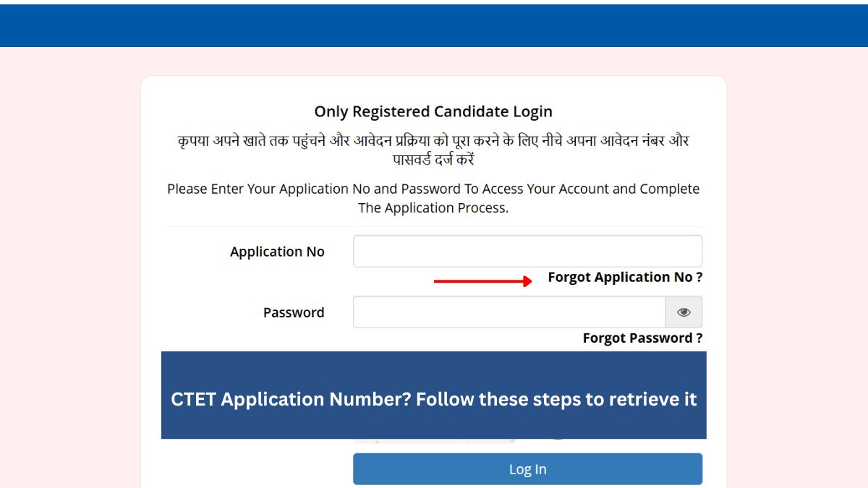Click the Hindi text 'पासवर्ड दर्ज करें'

click(x=433, y=160)
